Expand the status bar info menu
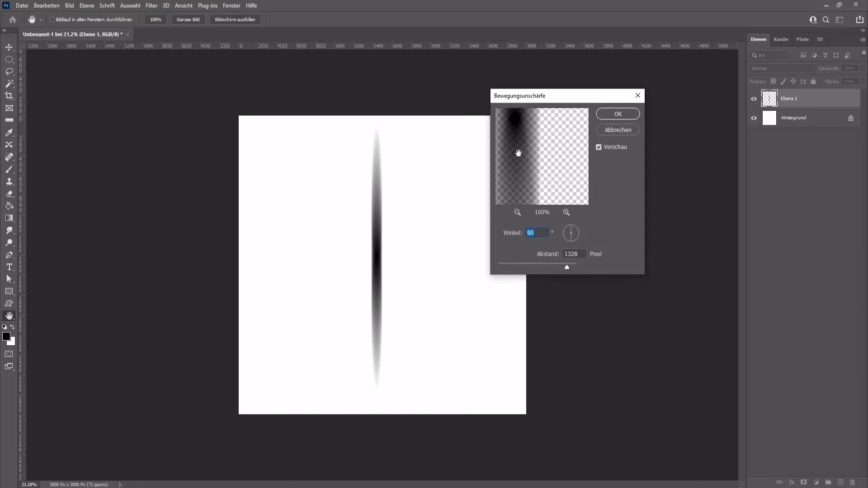The image size is (868, 488). point(119,484)
